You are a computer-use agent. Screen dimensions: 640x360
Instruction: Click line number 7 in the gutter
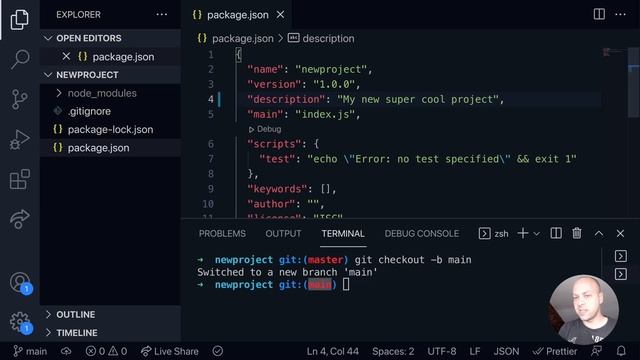211,159
